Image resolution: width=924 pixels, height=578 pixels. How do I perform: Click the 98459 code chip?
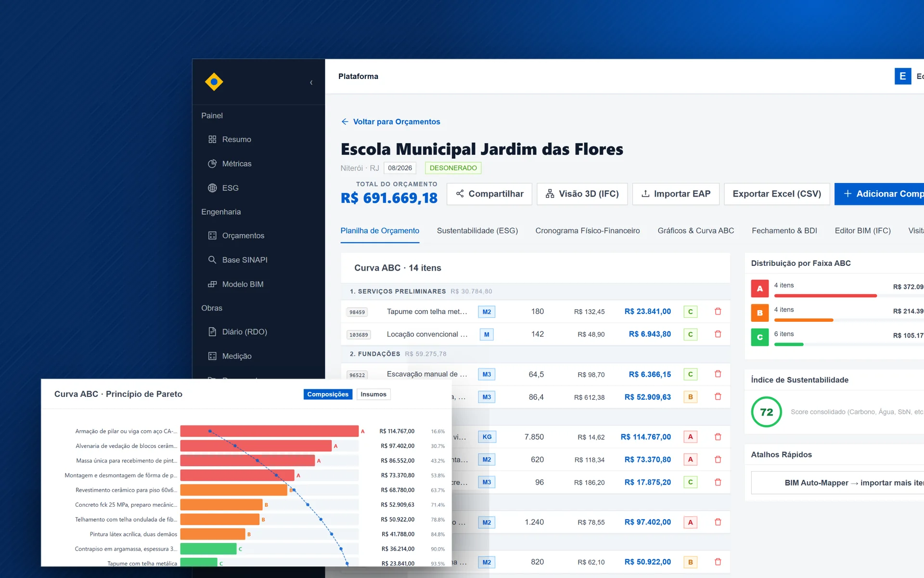point(357,312)
